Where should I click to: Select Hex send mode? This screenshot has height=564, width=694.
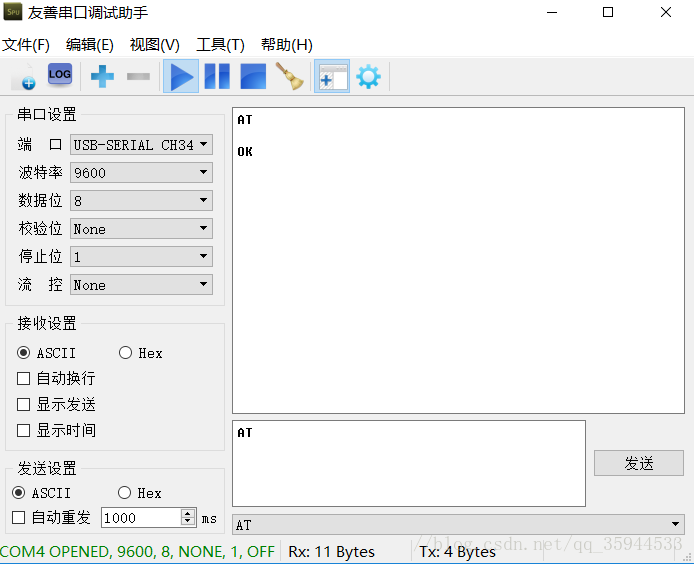[140, 493]
